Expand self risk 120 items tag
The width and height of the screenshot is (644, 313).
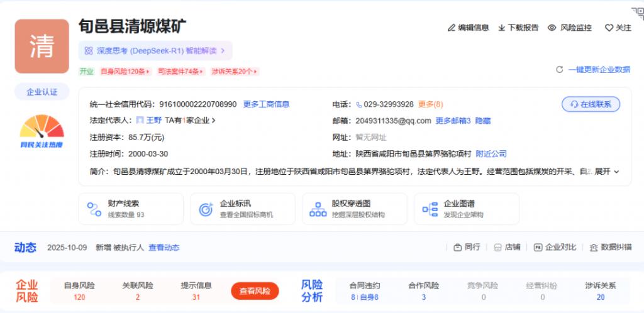[125, 72]
